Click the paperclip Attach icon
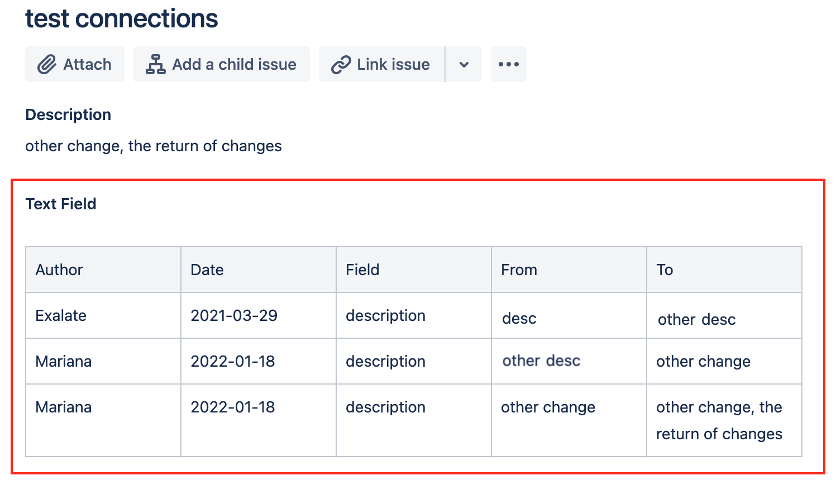 tap(47, 65)
